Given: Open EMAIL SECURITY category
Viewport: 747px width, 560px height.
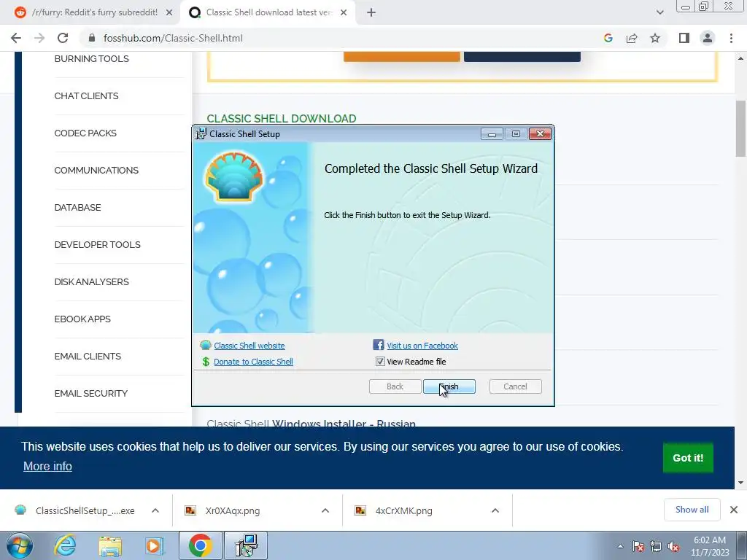Looking at the screenshot, I should tap(91, 393).
